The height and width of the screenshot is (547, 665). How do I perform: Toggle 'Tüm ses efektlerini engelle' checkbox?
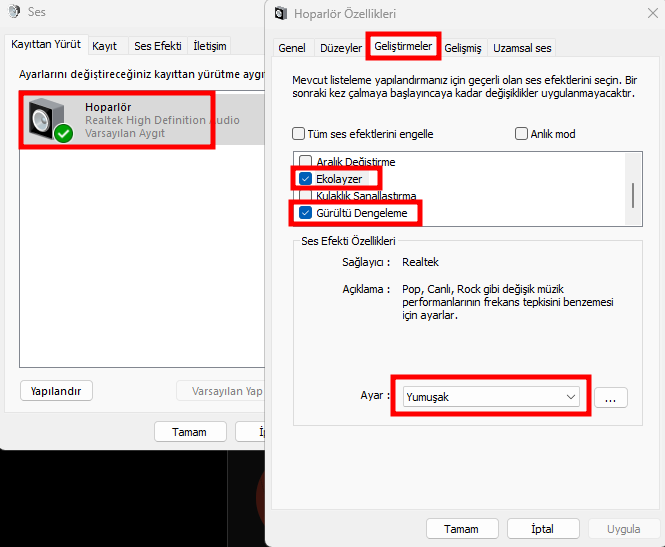coord(298,134)
